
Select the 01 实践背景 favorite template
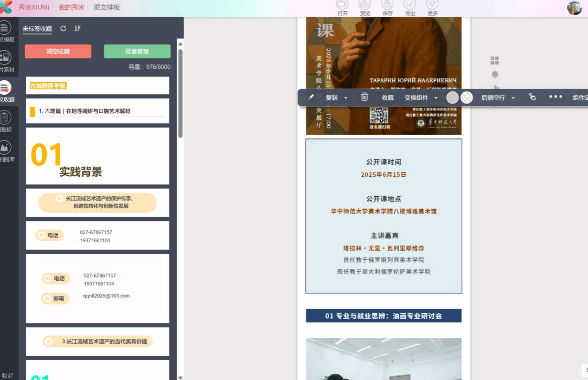tap(97, 156)
